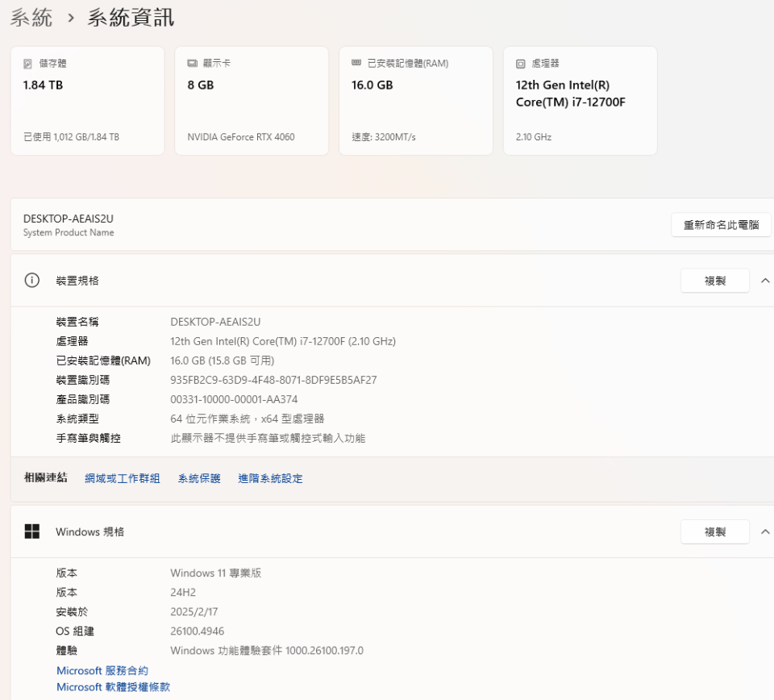The width and height of the screenshot is (774, 700).
Task: Click the 裝置識別碼 label
Action: click(83, 380)
